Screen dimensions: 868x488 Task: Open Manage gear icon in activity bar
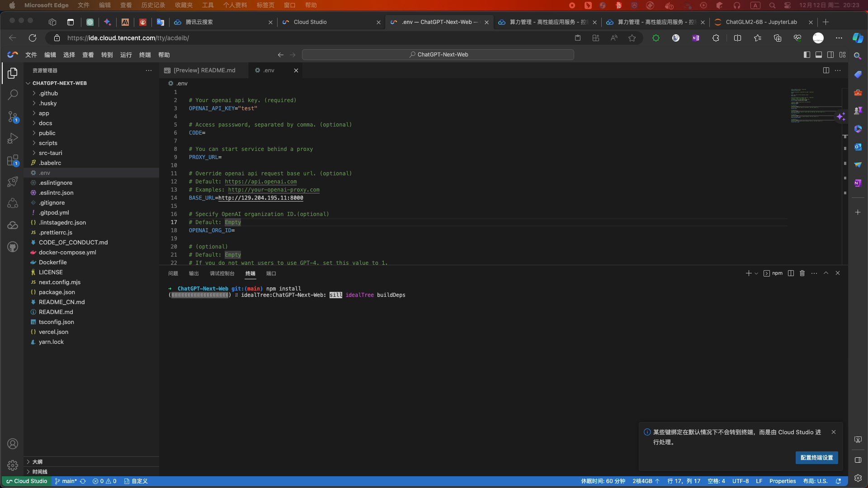click(13, 465)
